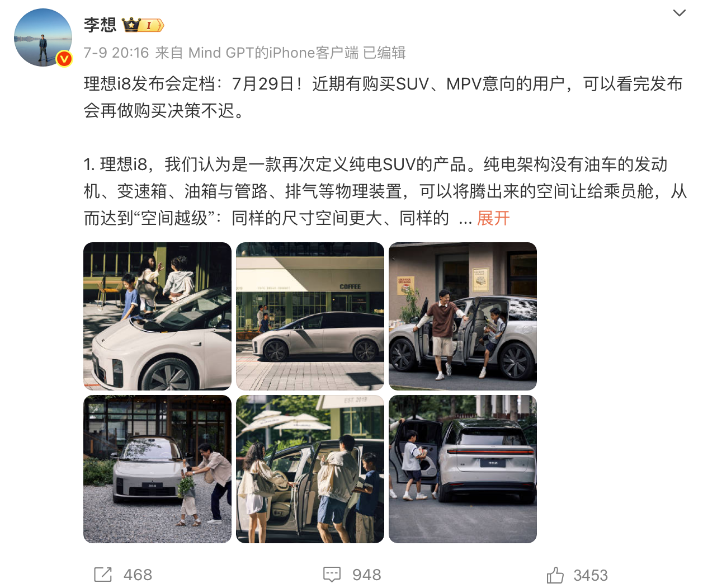This screenshot has height=588, width=703.
Task: Open photo of man beside open car door
Action: pyautogui.click(x=463, y=316)
